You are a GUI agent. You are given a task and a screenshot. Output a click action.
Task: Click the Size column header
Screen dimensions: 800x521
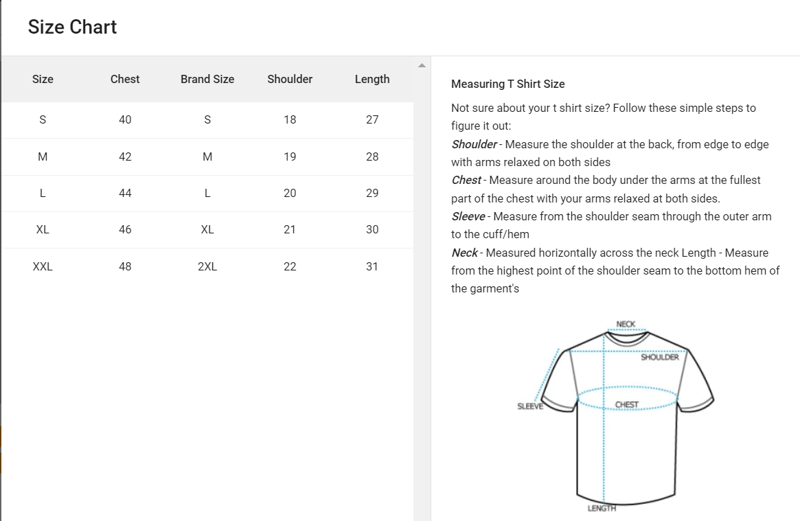click(x=42, y=79)
